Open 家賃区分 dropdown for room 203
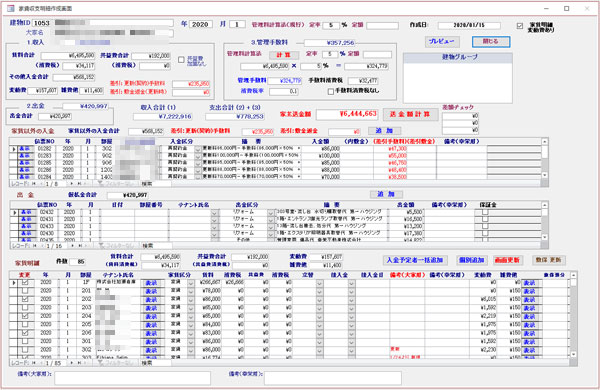 point(191,308)
